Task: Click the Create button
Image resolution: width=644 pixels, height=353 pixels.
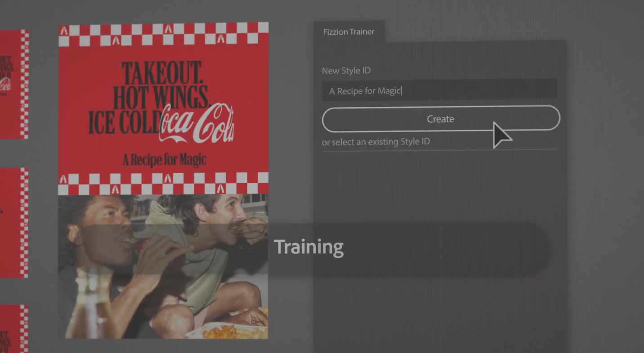Action: (441, 119)
